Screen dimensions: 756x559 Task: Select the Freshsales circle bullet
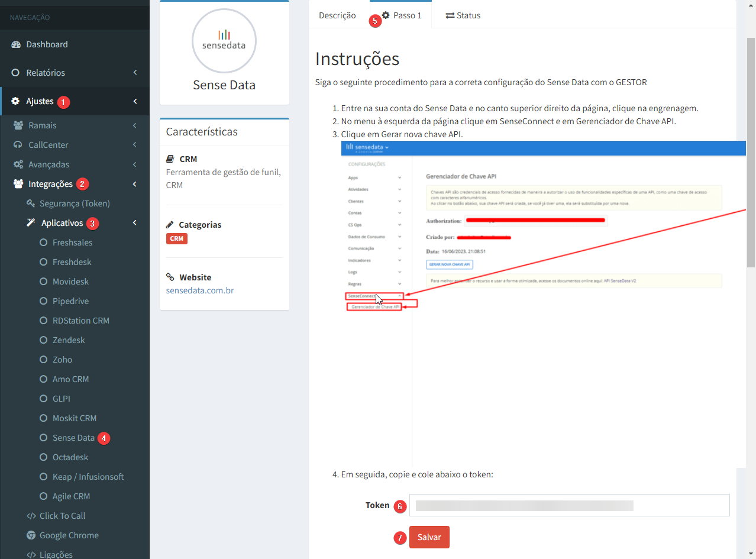(x=43, y=243)
